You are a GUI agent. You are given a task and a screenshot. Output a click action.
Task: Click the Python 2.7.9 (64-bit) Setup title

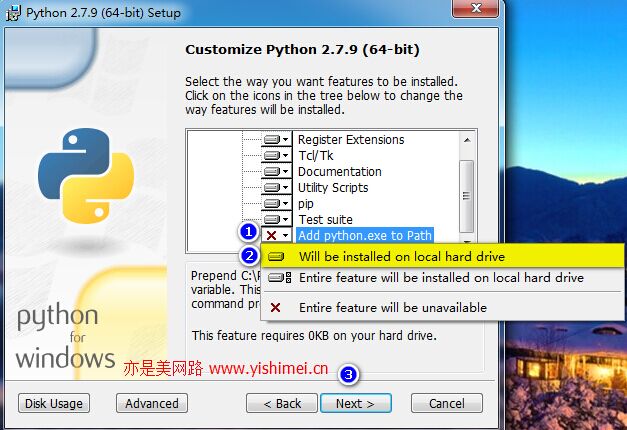[103, 13]
